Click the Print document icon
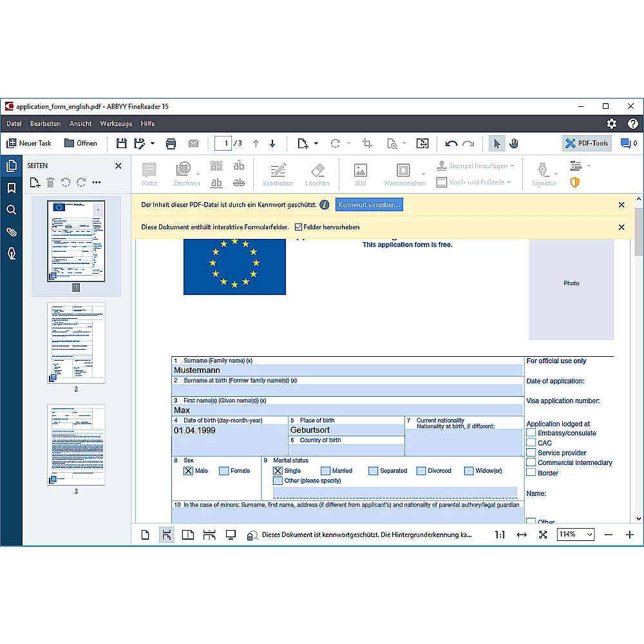644x644 pixels. pyautogui.click(x=171, y=144)
